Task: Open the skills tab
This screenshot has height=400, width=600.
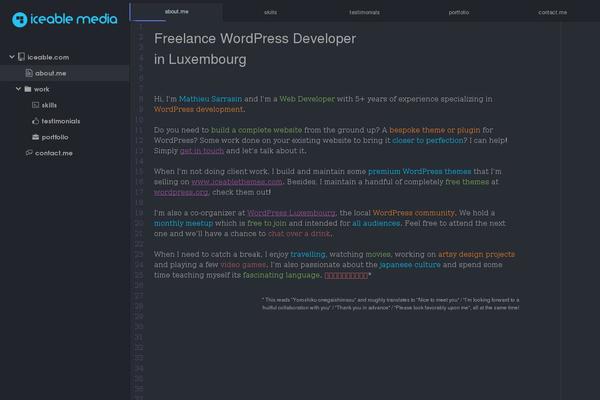Action: click(x=270, y=12)
